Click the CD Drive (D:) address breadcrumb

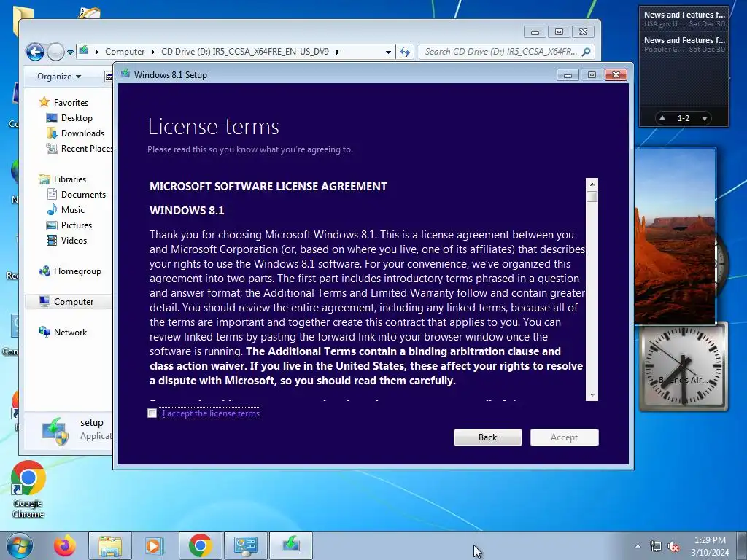245,52
